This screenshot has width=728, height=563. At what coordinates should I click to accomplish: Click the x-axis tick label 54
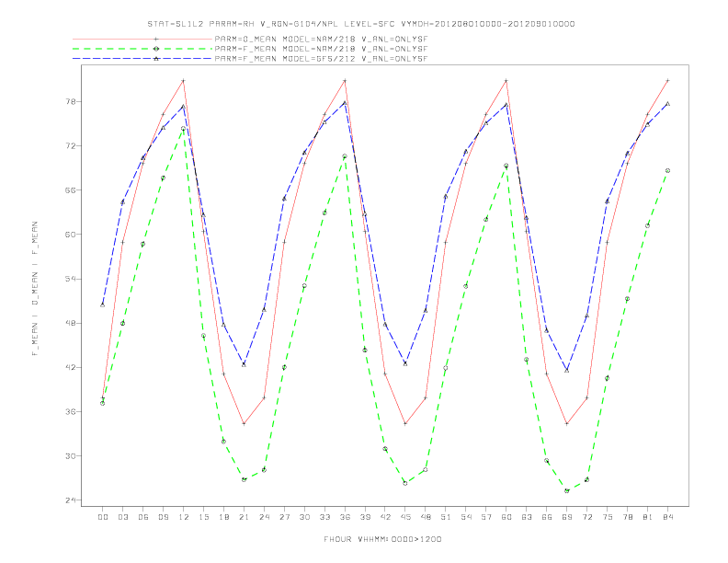(466, 517)
